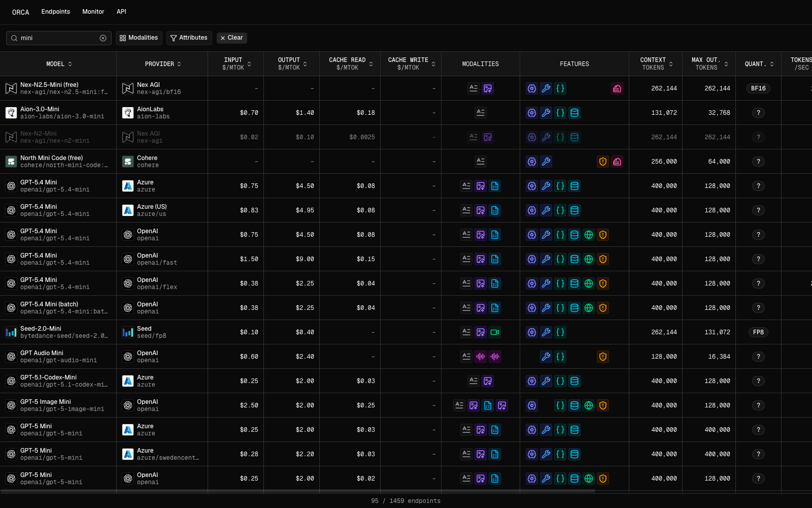
Task: Click the "$0.18" cache read cell
Action: pos(366,113)
